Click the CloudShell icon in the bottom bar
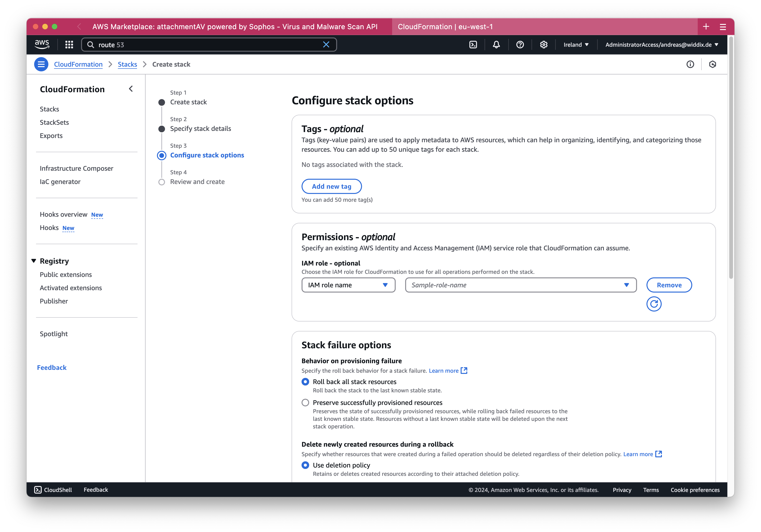The width and height of the screenshot is (761, 532). [37, 489]
